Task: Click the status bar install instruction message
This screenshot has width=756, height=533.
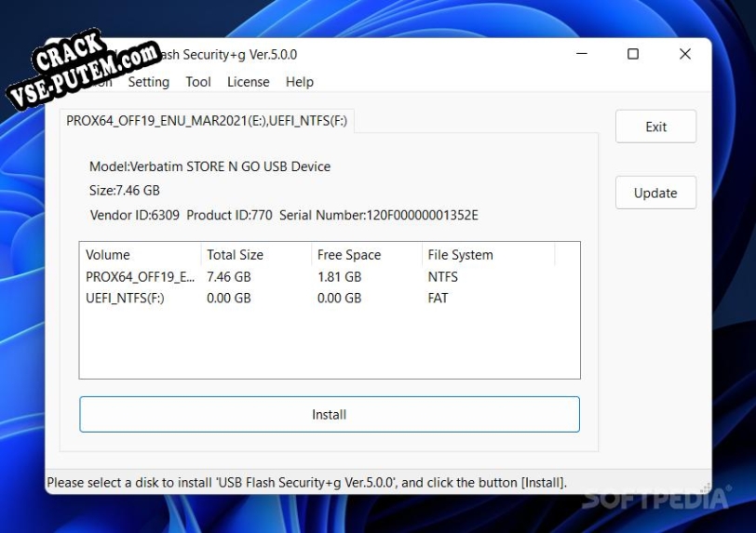Action: [x=306, y=483]
